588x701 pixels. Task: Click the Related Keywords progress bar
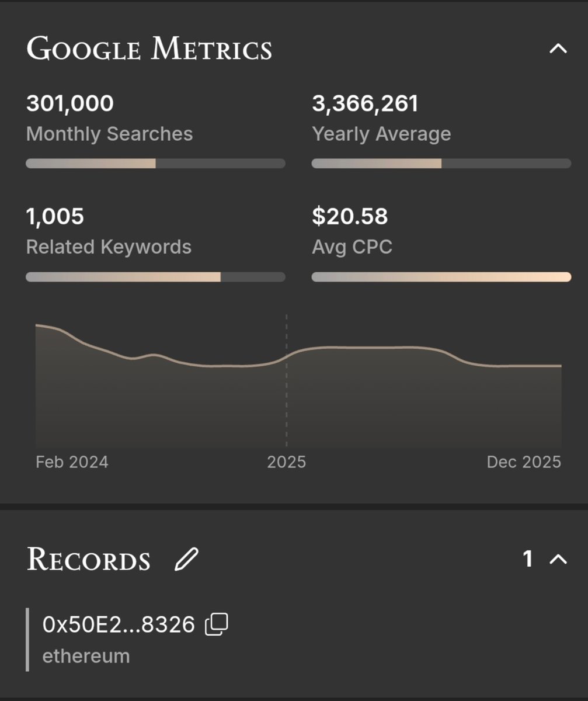pos(155,277)
